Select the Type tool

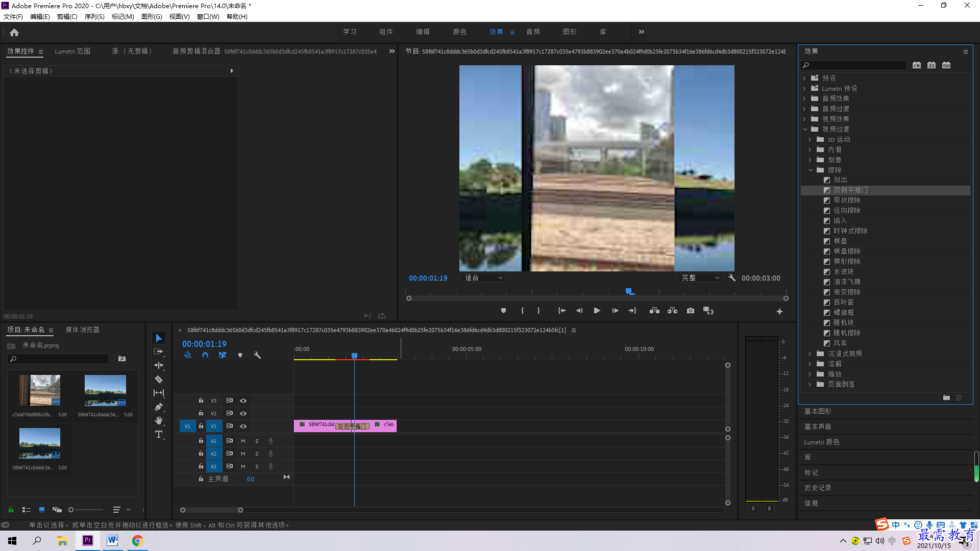coord(159,434)
